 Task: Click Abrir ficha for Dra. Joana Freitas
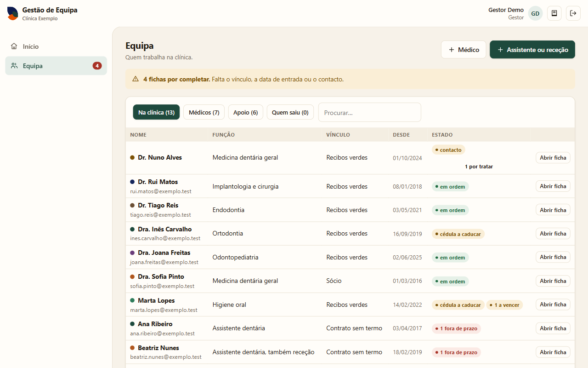click(x=553, y=257)
